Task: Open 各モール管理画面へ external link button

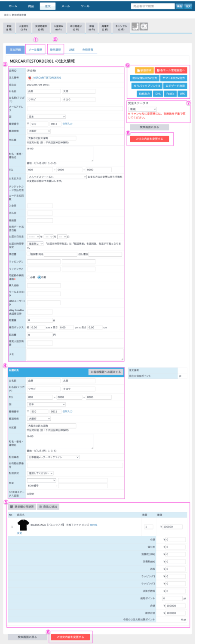Action: pos(171,70)
